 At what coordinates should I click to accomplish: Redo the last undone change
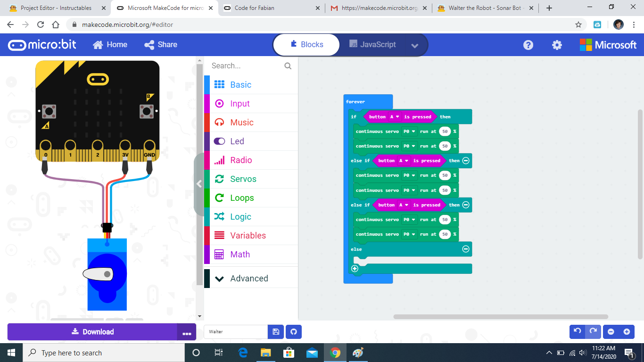(593, 331)
